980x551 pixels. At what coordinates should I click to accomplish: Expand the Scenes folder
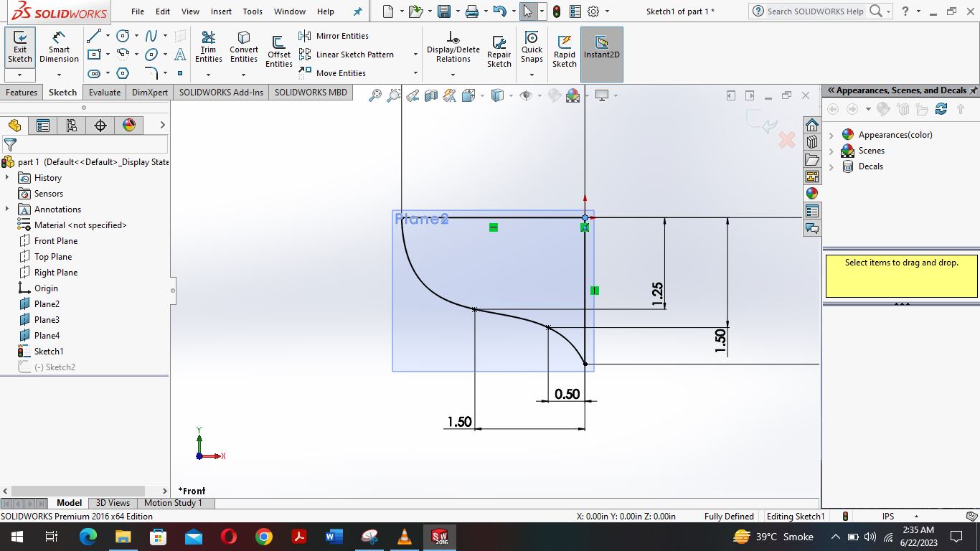click(831, 151)
